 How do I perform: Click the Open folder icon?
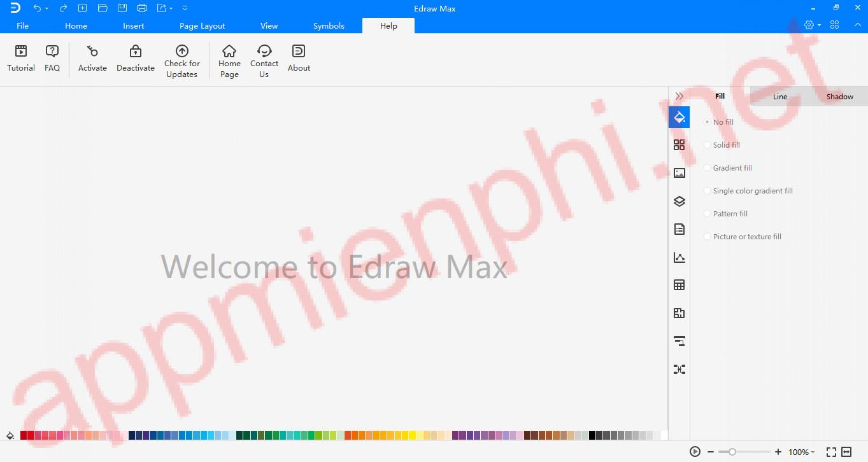(103, 8)
